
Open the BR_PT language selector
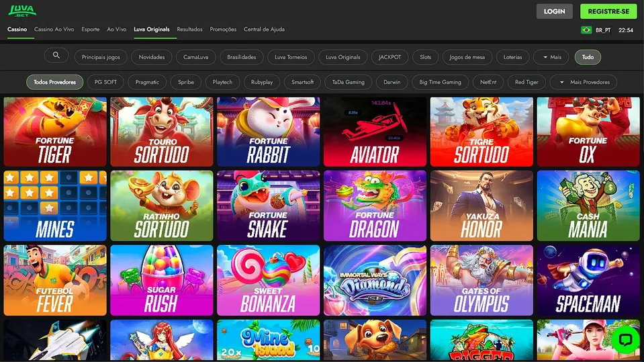603,30
